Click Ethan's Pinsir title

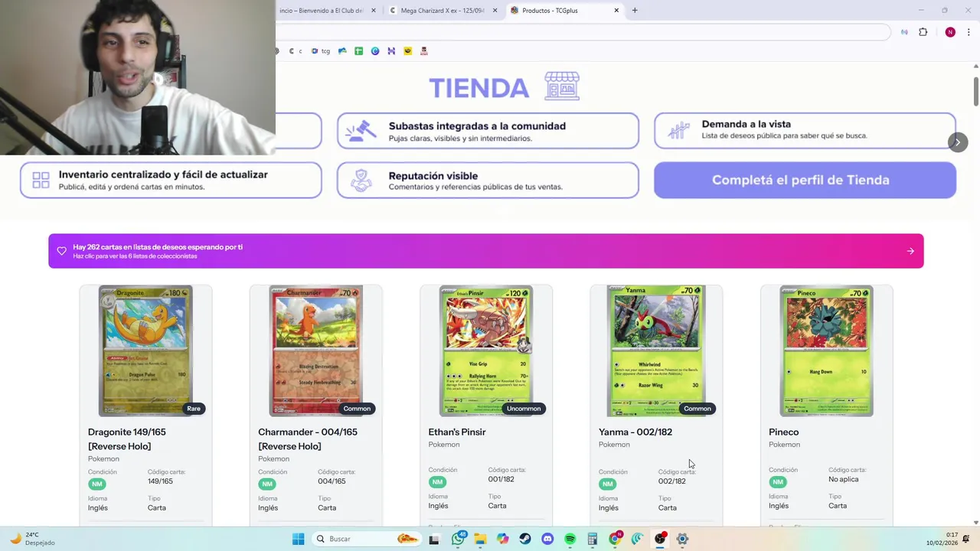tap(457, 432)
